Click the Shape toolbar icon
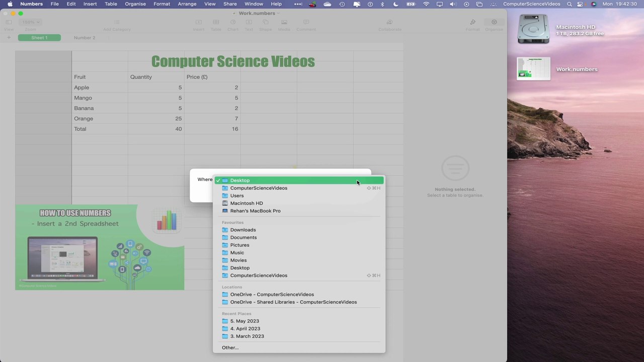Viewport: 644px width, 362px height. [266, 22]
